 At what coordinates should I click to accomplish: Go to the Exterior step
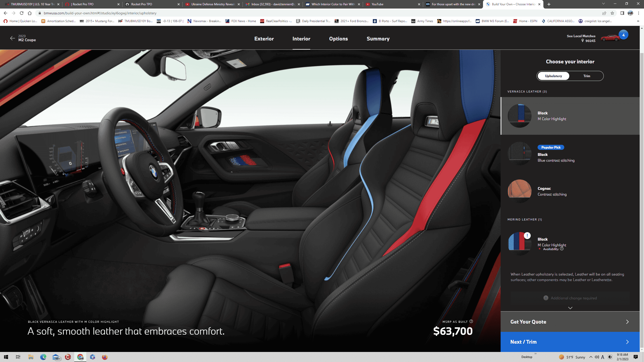[264, 39]
